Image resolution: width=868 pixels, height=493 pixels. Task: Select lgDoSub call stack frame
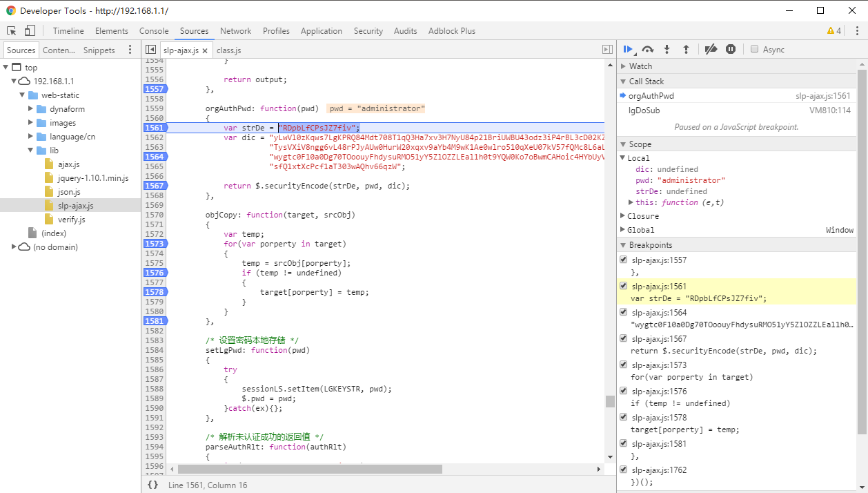[643, 110]
